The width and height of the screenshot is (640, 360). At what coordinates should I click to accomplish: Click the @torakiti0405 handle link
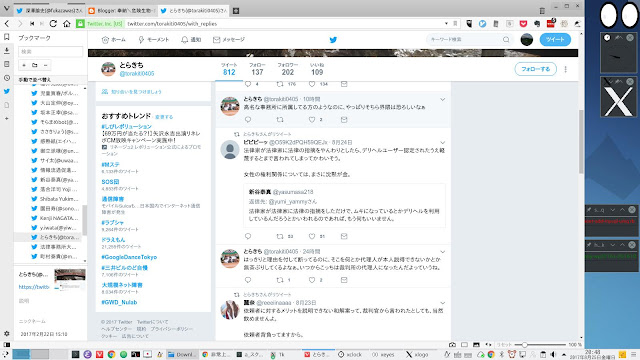click(137, 74)
